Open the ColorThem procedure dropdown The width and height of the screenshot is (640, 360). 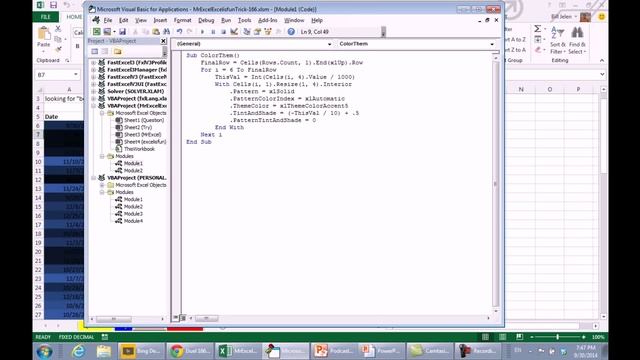tap(492, 44)
